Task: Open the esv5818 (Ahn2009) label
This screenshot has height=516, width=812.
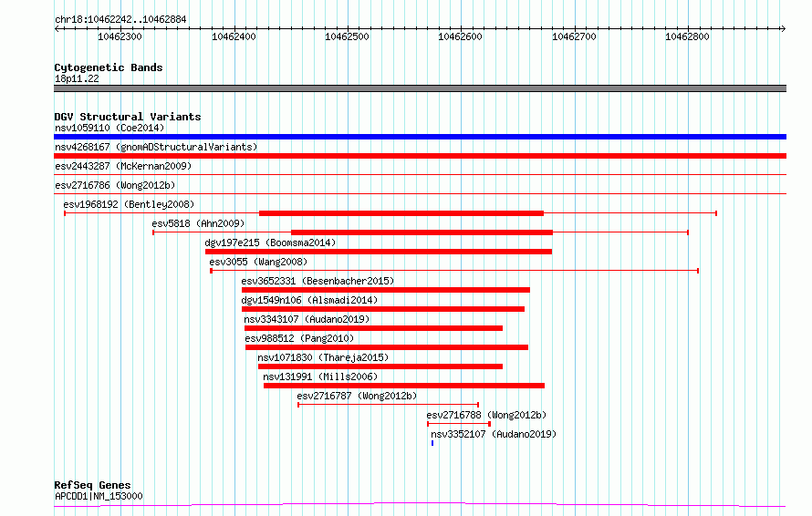Action: tap(198, 223)
